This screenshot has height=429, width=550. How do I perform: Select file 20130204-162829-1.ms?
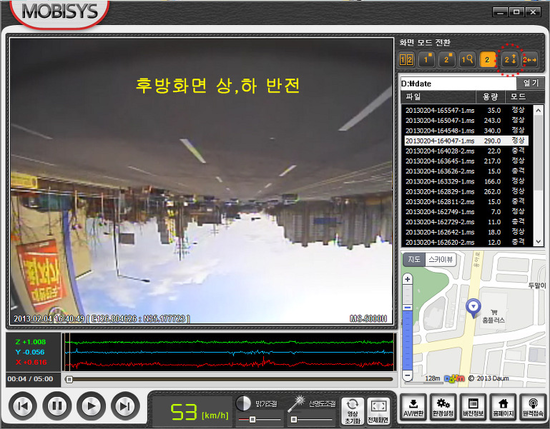[467, 192]
